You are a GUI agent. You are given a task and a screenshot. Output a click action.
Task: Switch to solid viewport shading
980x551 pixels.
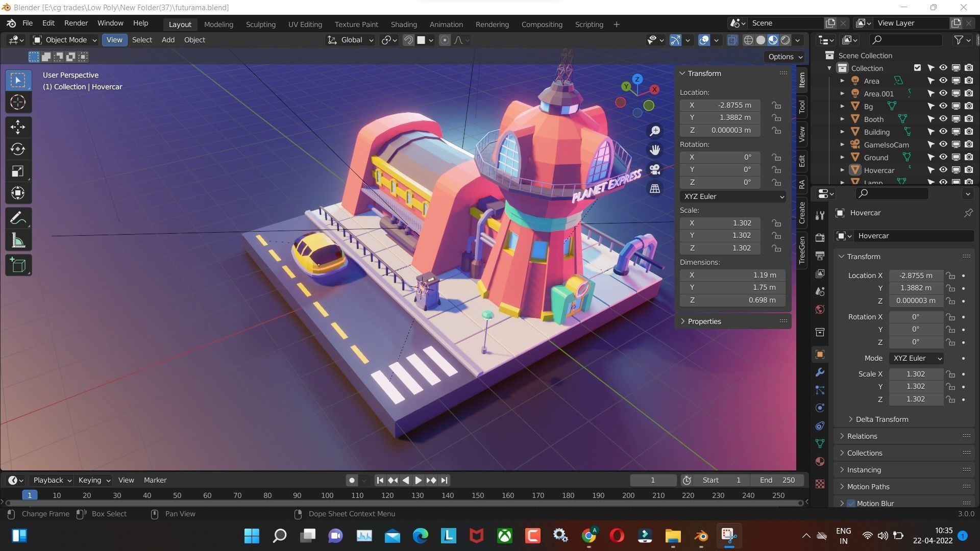click(761, 40)
